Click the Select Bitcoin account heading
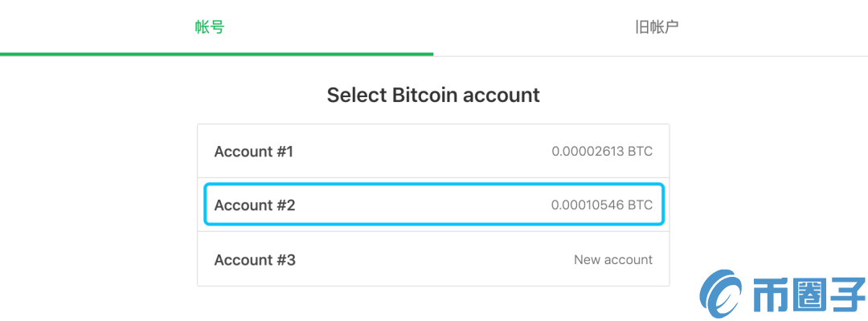This screenshot has width=868, height=321. [433, 95]
